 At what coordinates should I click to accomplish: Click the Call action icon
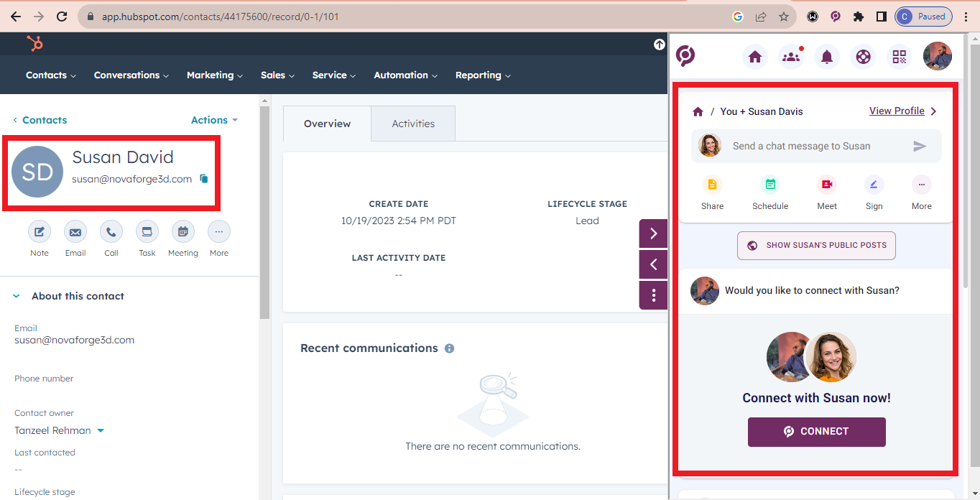tap(111, 231)
